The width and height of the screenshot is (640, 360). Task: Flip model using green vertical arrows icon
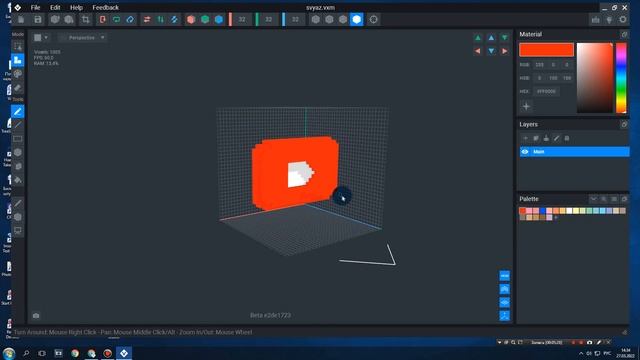coord(161,20)
